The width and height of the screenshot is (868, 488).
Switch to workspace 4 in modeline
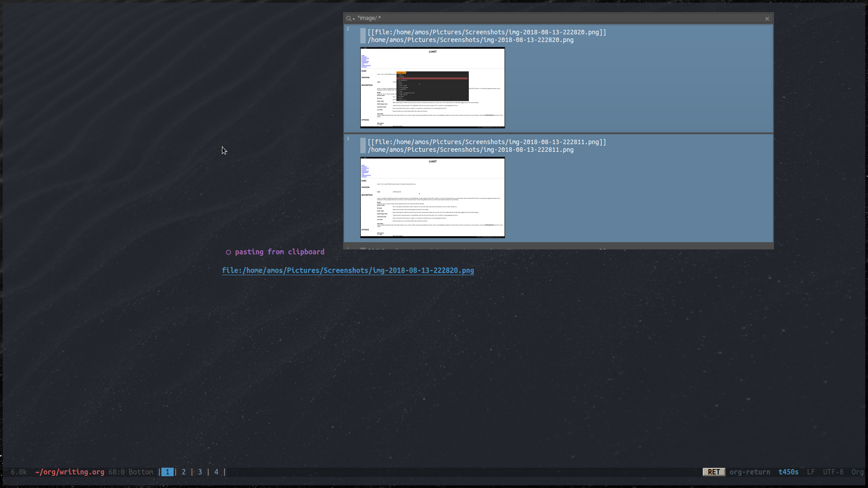pos(216,472)
